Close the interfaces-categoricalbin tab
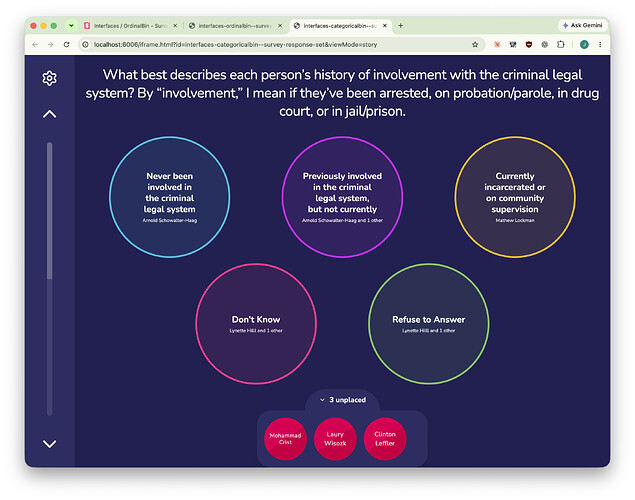 [385, 26]
